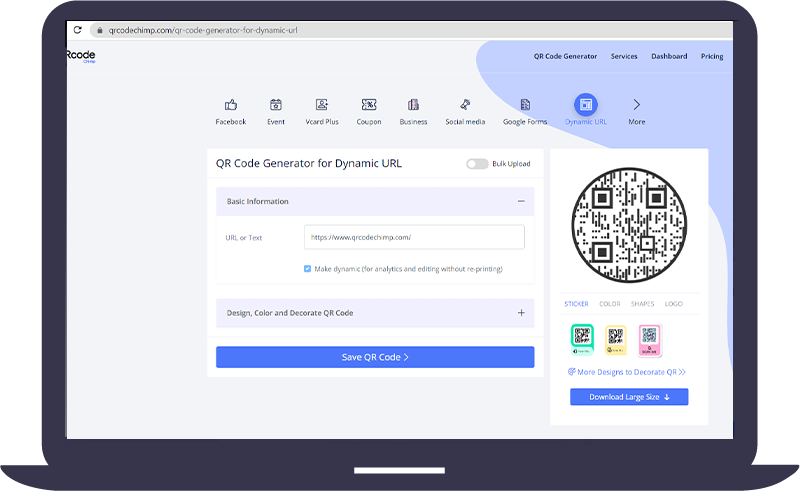Toggle the Bulk Upload switch
Screen dimensions: 800x491
(477, 164)
